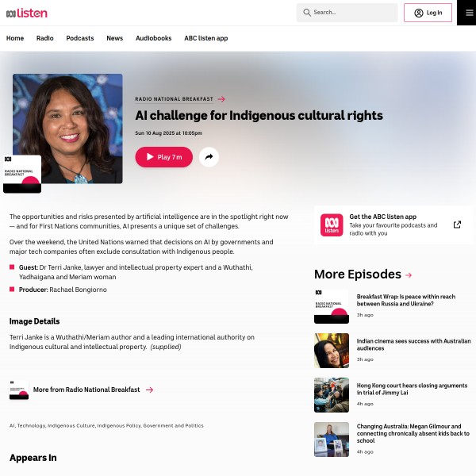Click the ABC listen app pink icon
The image size is (476, 476).
[332, 225]
